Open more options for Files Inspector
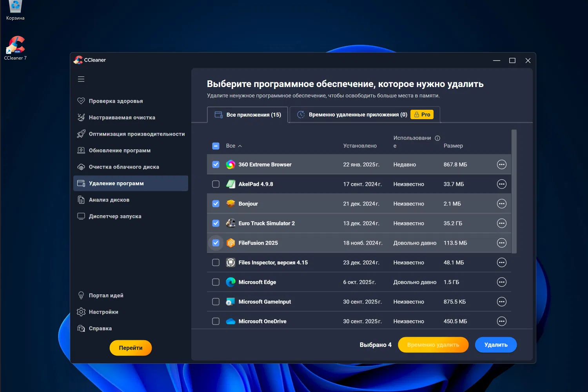The height and width of the screenshot is (392, 588). pyautogui.click(x=502, y=263)
